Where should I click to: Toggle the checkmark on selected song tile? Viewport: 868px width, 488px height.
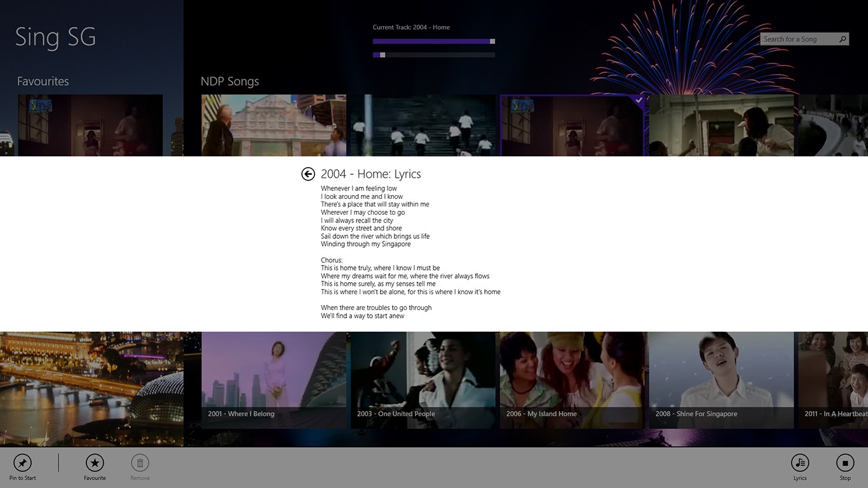(x=639, y=100)
